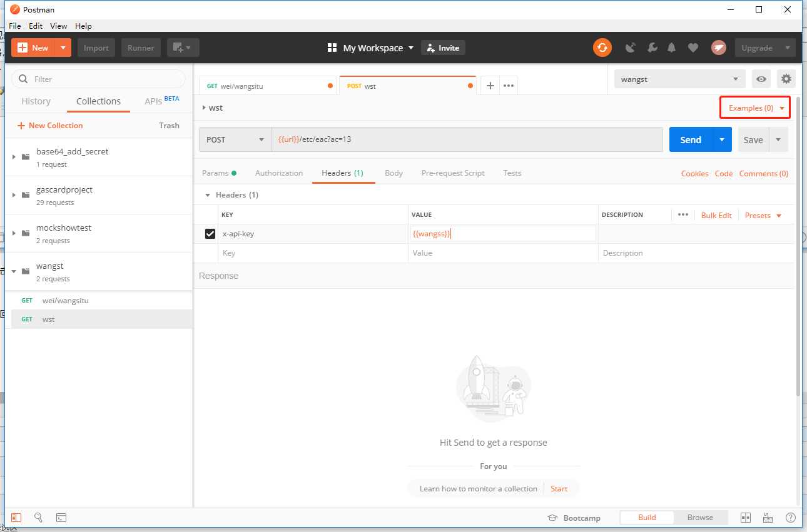The height and width of the screenshot is (532, 807).
Task: Open Save button dropdown arrow
Action: click(x=778, y=139)
